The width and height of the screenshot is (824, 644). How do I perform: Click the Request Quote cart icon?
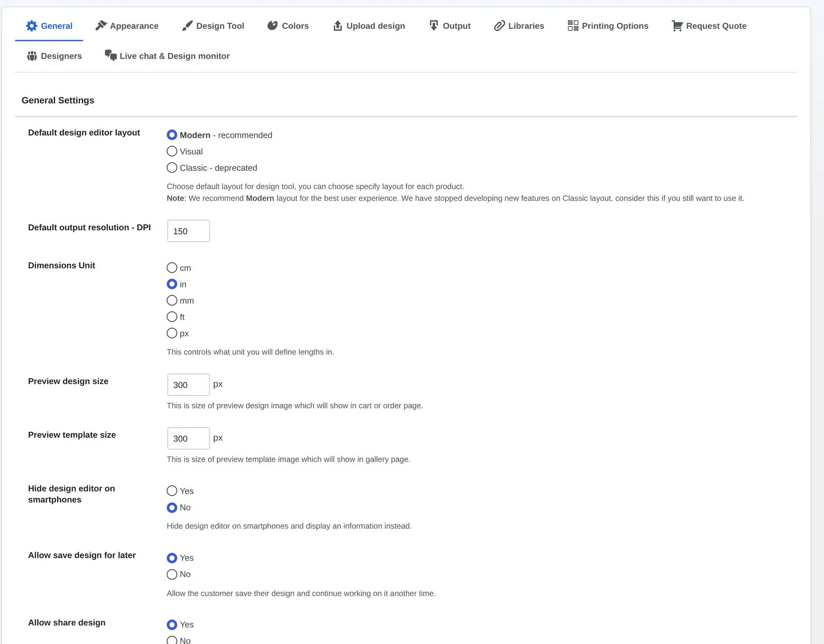677,26
